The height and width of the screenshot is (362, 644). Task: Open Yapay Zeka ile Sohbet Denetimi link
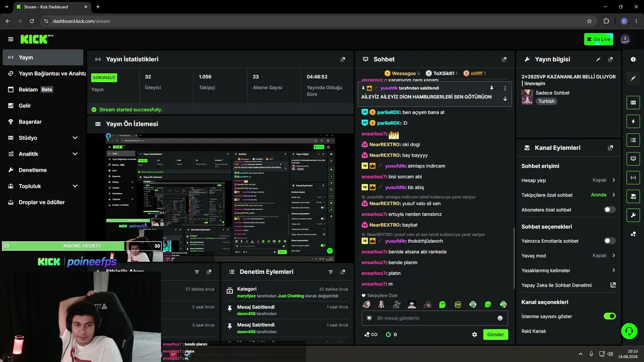(x=569, y=285)
